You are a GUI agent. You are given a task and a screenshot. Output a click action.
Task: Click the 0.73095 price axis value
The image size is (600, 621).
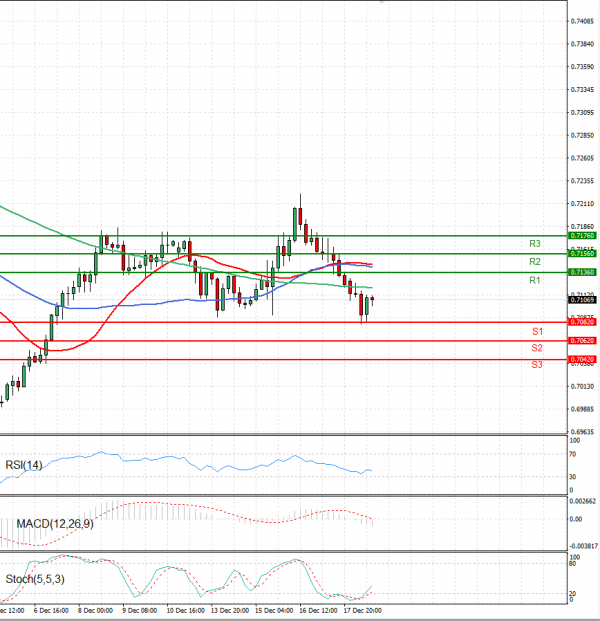(x=582, y=112)
